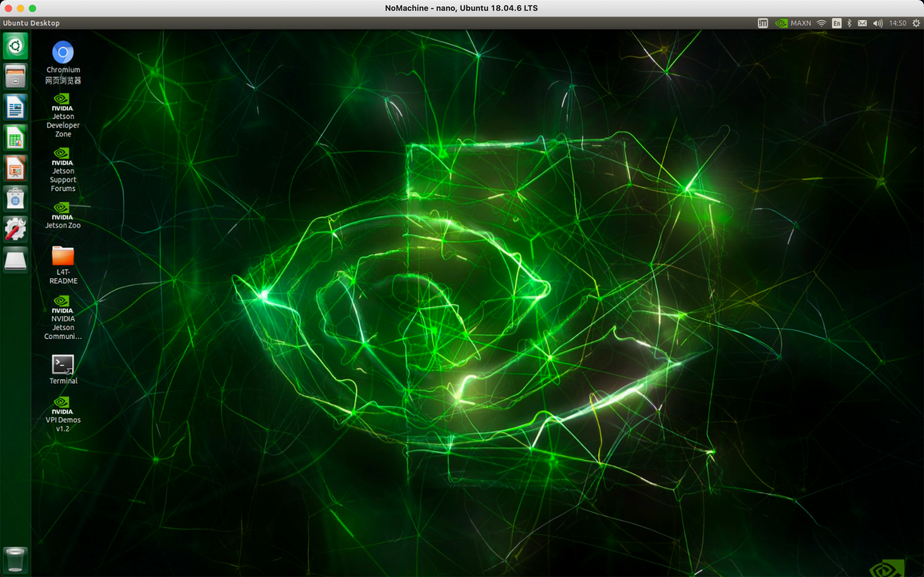Open Chromium browser desktop shortcut

63,53
